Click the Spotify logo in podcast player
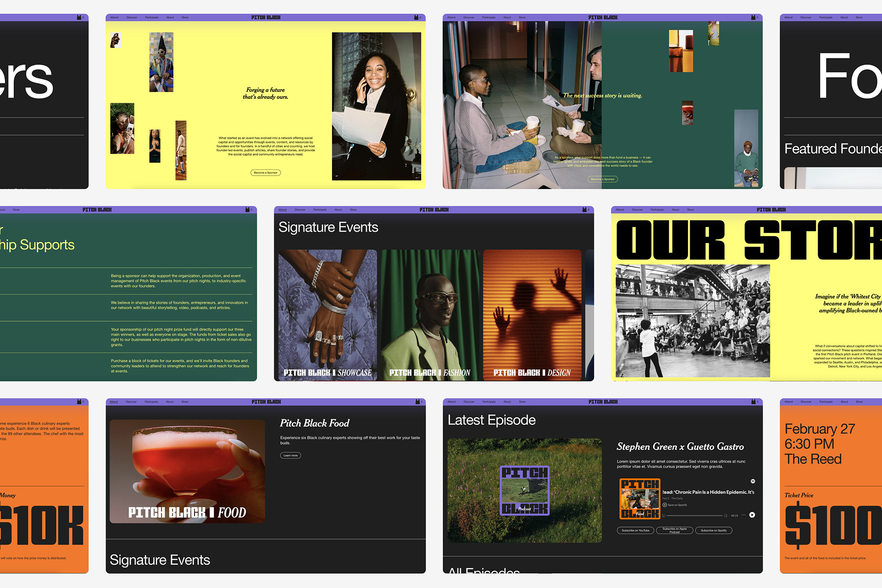The width and height of the screenshot is (882, 588). 753,481
